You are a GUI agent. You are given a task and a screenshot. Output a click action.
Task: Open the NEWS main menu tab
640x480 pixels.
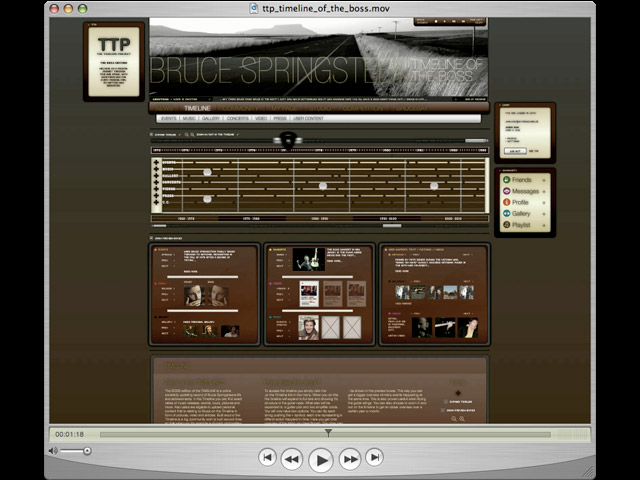(164, 108)
